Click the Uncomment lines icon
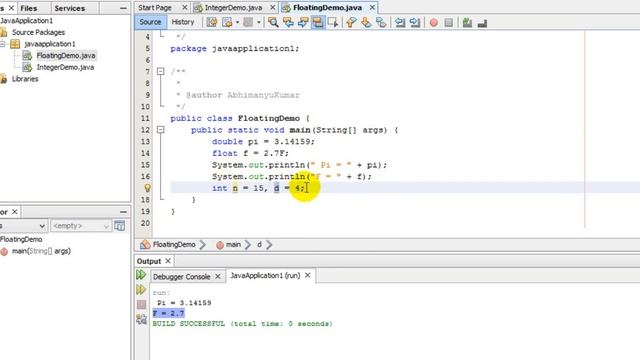Viewport: 640px width, 360px height. point(482,23)
